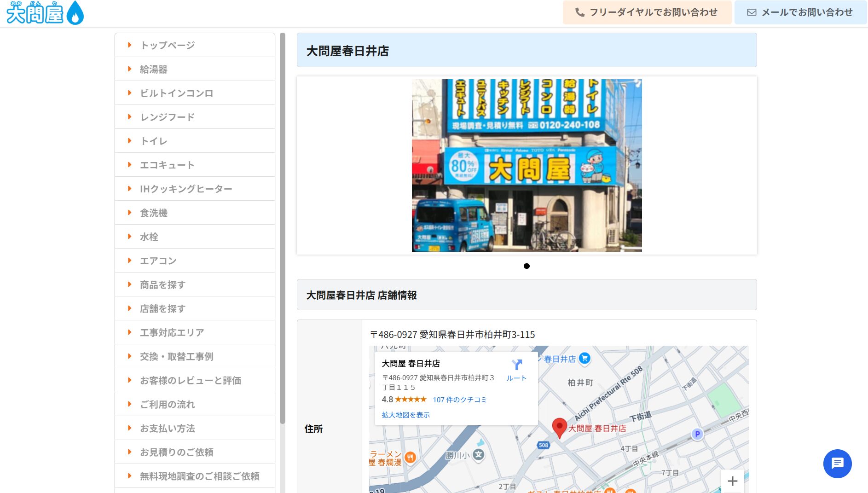
Task: Click the envelope icon in the mail button
Action: [752, 12]
